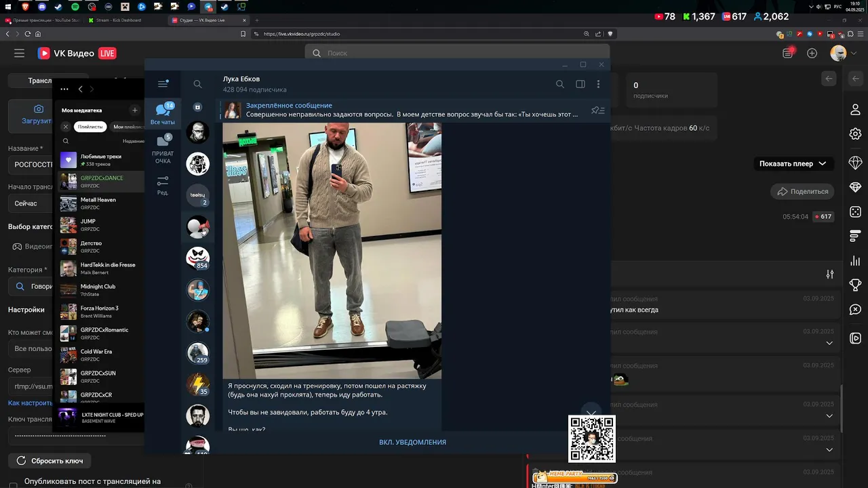Open the teelsy chat avatar
Image resolution: width=868 pixels, height=488 pixels.
pos(197,195)
